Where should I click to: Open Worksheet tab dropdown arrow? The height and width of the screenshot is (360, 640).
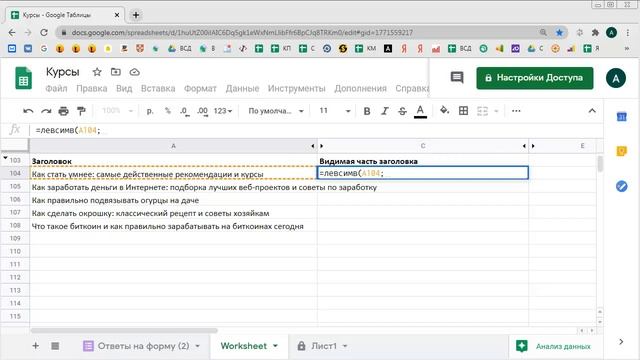pyautogui.click(x=276, y=346)
